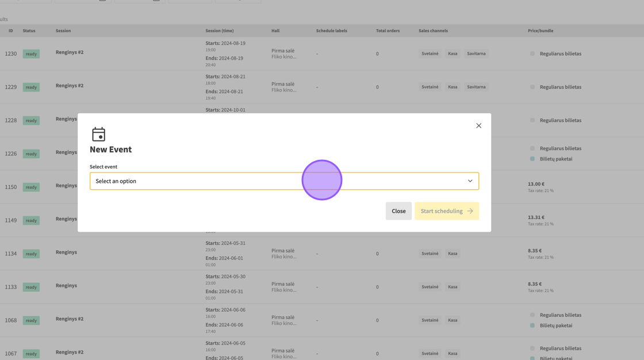Select Savitarna tag in row 1229
Image resolution: width=644 pixels, height=360 pixels.
pos(476,87)
